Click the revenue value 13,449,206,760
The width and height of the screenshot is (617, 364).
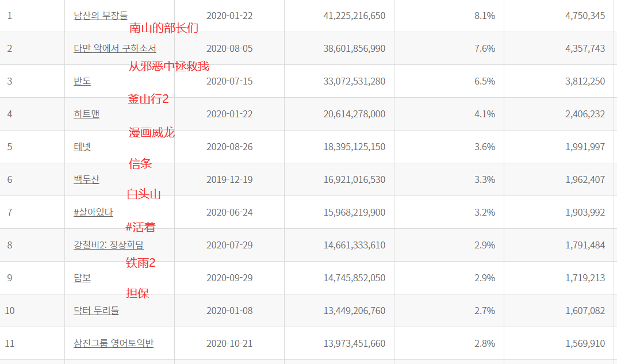(x=354, y=311)
